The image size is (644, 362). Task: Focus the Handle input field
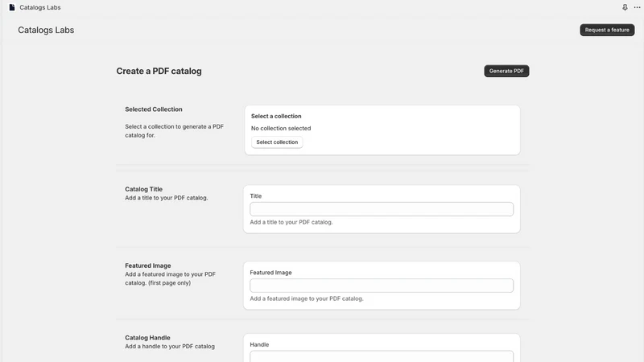pyautogui.click(x=382, y=356)
